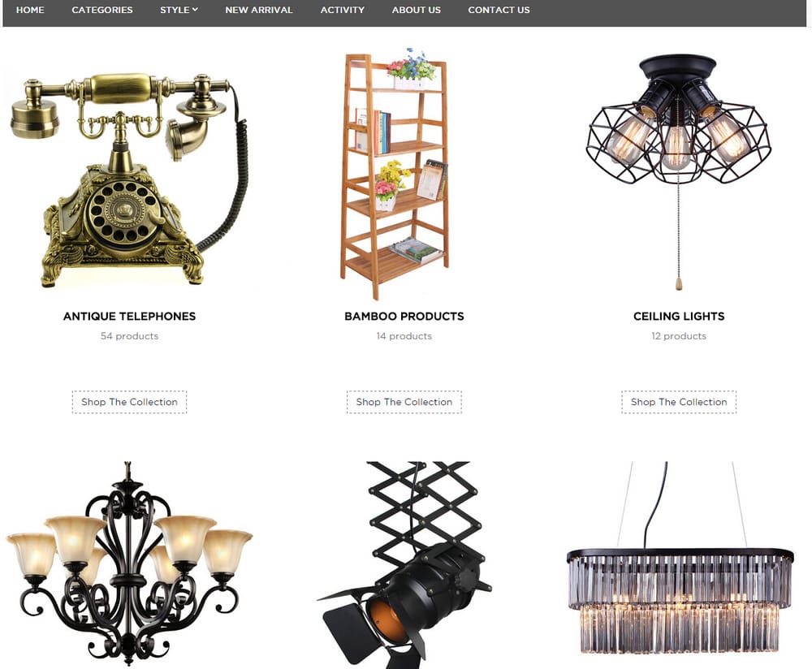Shop The Collection under Antique Telephones

click(x=129, y=403)
